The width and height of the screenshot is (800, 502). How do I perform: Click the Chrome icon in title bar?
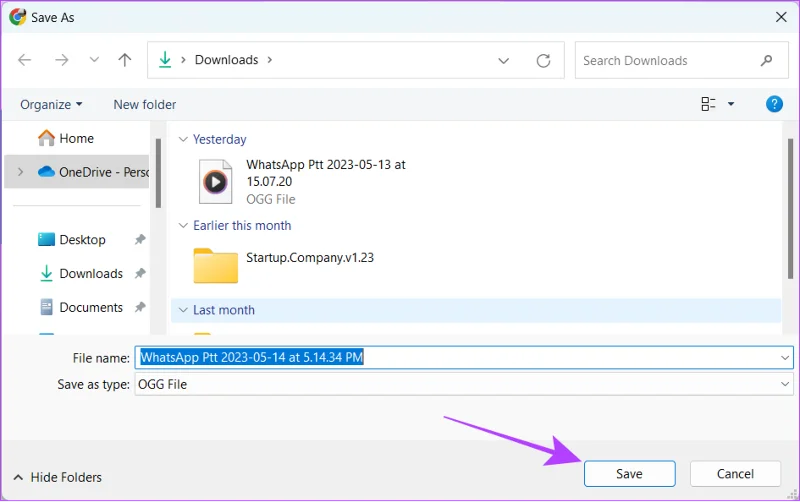(x=17, y=17)
